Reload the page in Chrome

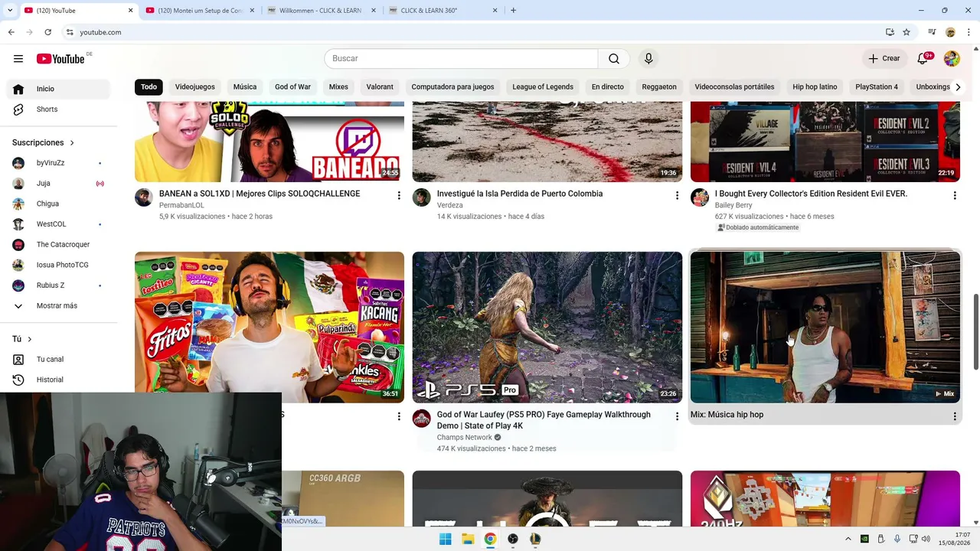(47, 32)
